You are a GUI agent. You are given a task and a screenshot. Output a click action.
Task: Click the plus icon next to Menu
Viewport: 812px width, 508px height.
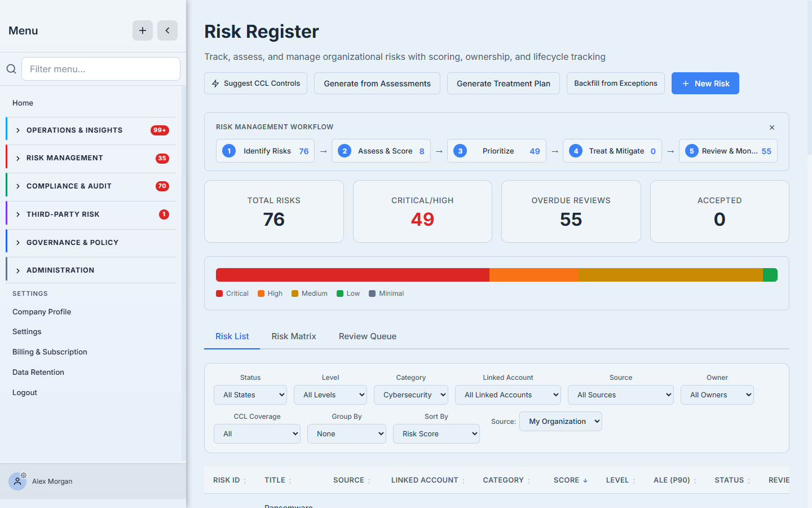click(143, 30)
